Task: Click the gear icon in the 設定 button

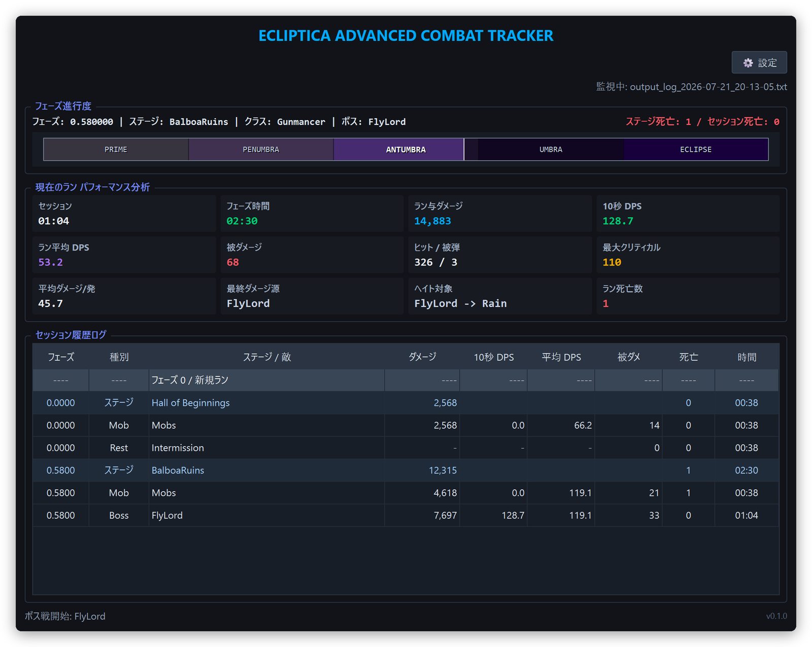Action: [748, 63]
